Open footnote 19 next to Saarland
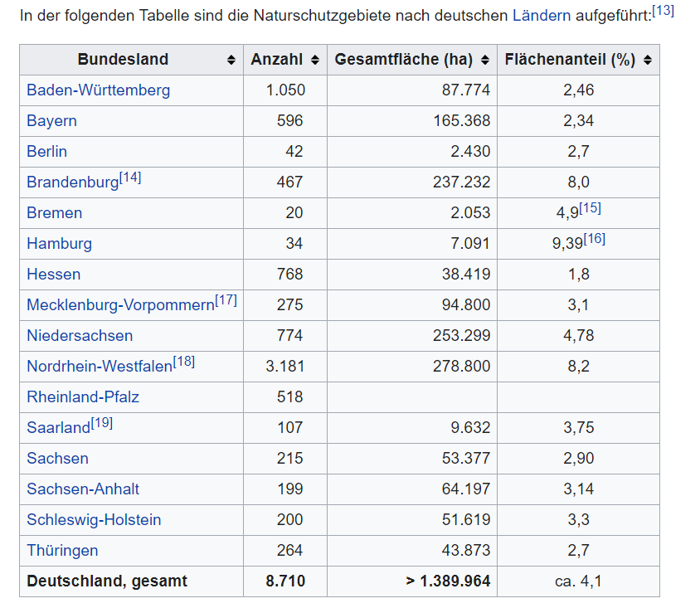This screenshot has height=608, width=700. 102,423
